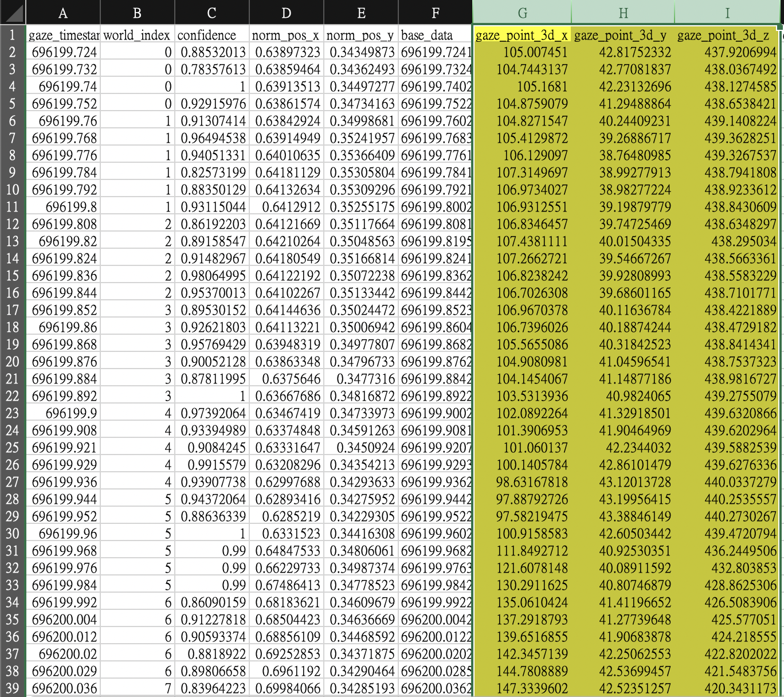The image size is (784, 697).
Task: Select row 10 header
Action: [x=13, y=190]
